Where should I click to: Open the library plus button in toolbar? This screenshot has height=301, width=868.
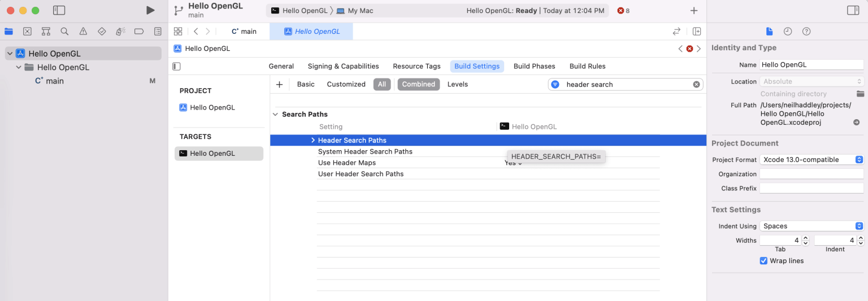point(694,11)
